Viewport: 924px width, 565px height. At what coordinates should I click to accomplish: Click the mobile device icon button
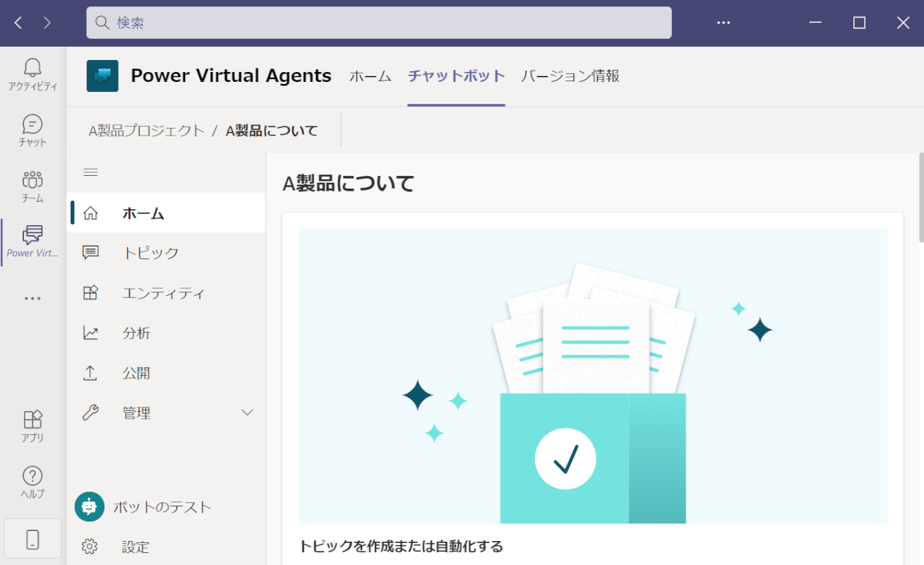[32, 540]
